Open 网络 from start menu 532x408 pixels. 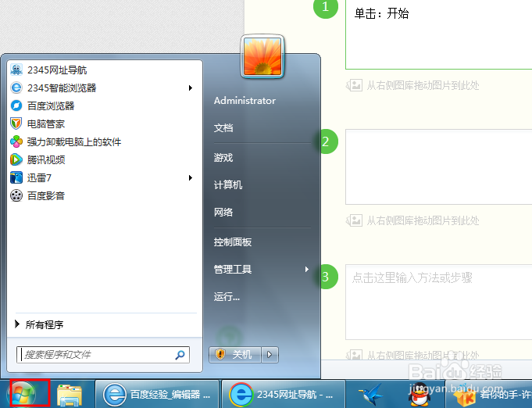coord(223,212)
